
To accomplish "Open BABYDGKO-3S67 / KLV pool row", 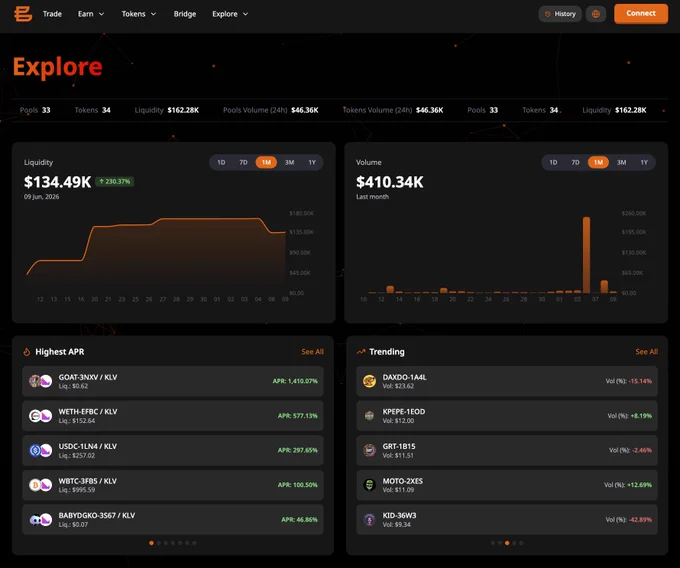I will point(173,519).
